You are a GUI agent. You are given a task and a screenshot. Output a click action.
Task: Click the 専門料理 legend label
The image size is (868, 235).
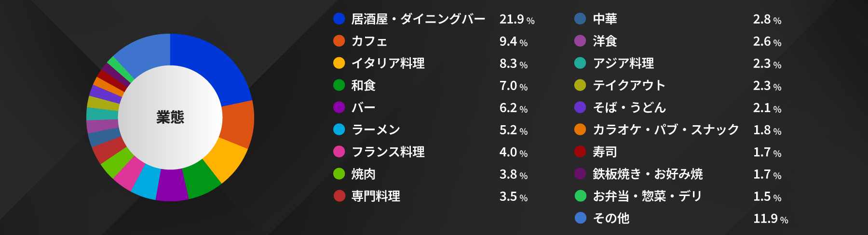(376, 196)
